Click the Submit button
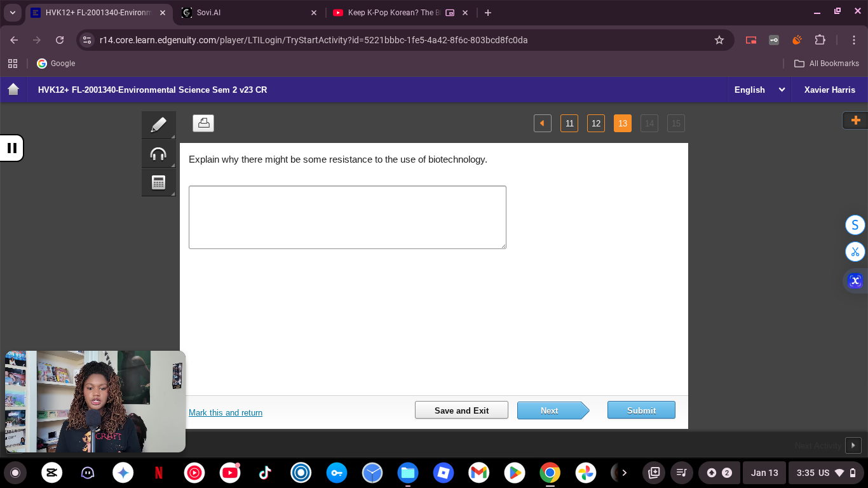 [x=641, y=410]
